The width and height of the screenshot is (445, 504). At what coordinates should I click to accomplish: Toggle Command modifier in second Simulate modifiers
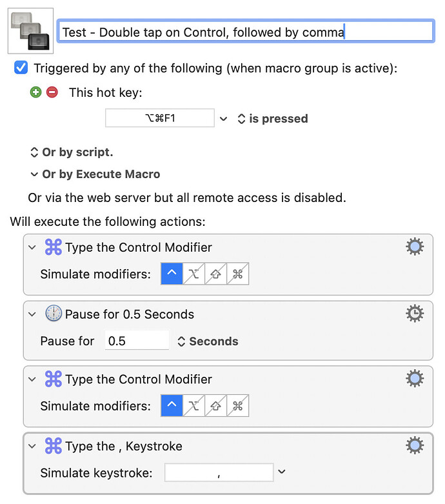pos(237,406)
